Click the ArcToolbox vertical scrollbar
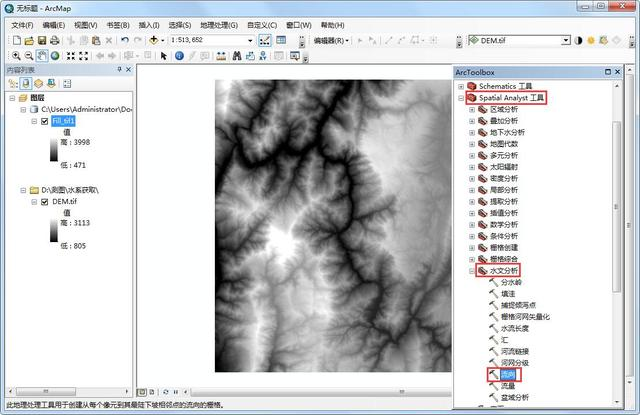The image size is (640, 415). (617, 206)
